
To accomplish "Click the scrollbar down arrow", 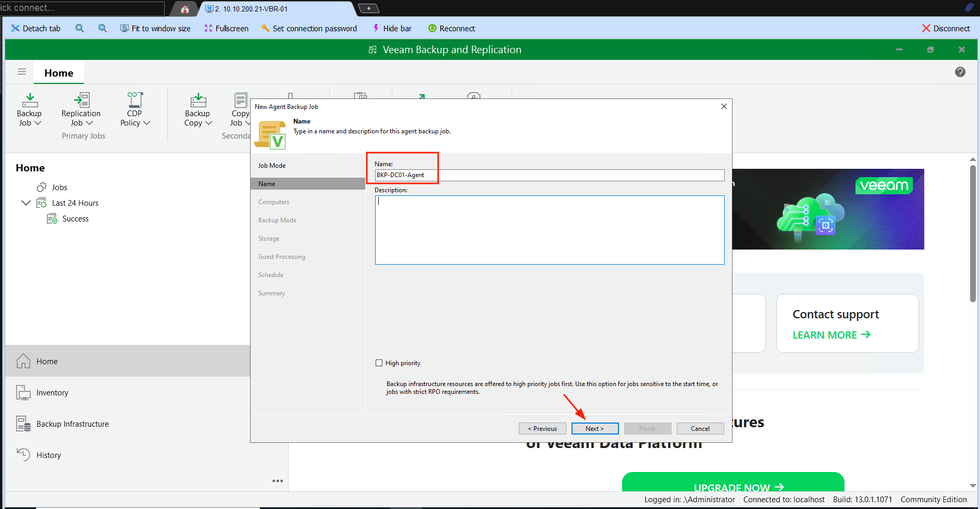I will click(x=973, y=486).
